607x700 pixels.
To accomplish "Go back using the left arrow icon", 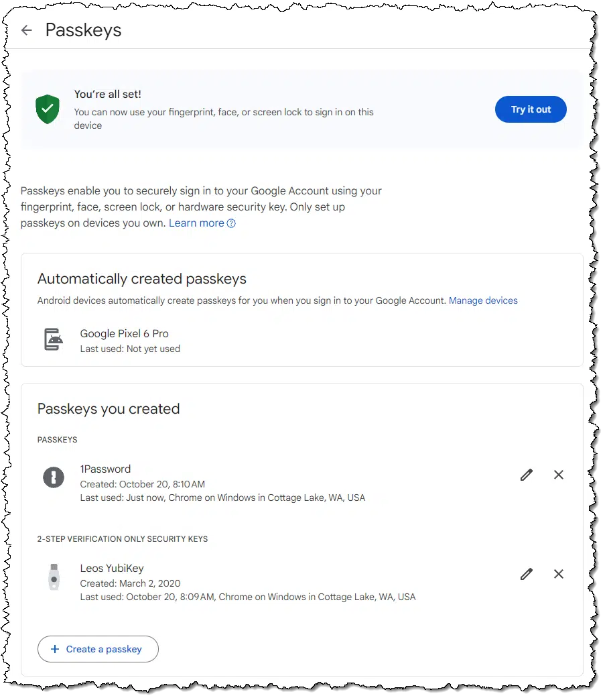I will tap(27, 30).
